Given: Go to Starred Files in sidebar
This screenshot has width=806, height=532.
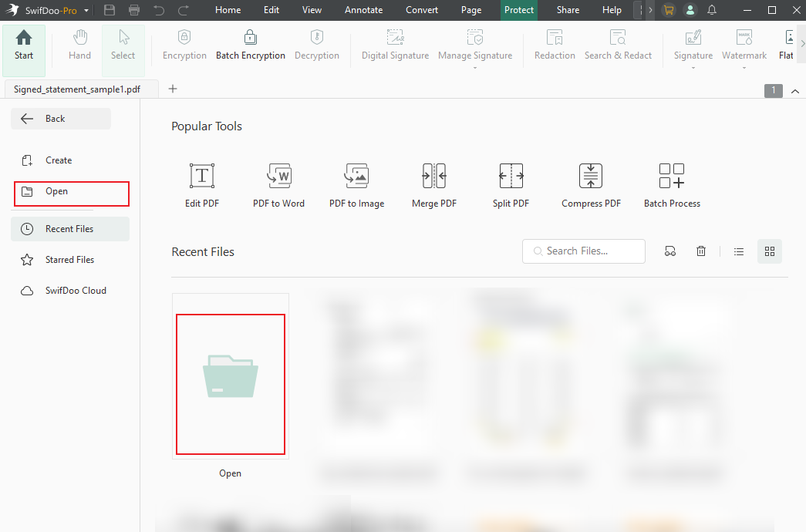Looking at the screenshot, I should 69,259.
